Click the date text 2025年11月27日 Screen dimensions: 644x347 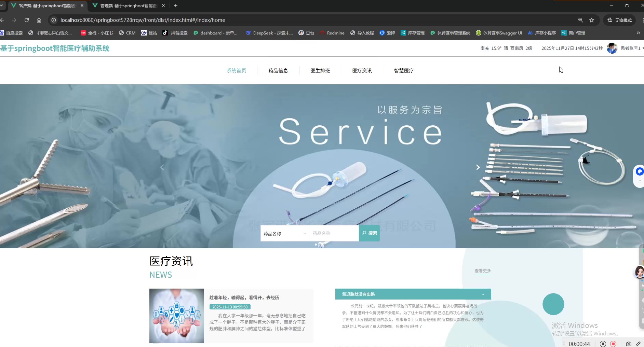(x=558, y=48)
